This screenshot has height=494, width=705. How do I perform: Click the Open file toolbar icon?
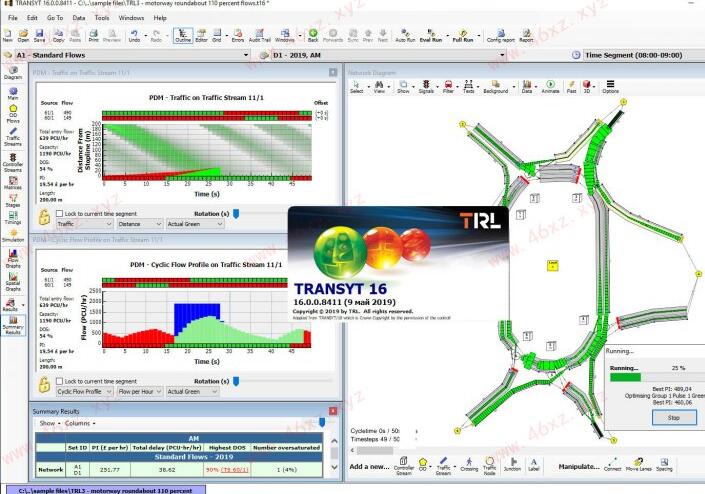coord(23,36)
